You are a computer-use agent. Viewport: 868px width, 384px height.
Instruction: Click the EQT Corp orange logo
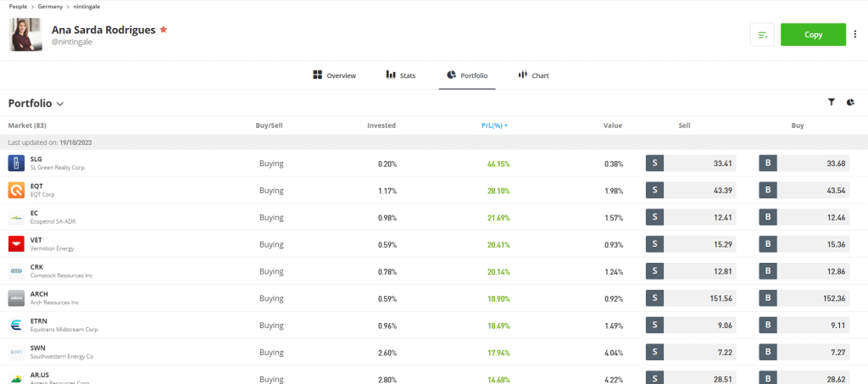(16, 190)
